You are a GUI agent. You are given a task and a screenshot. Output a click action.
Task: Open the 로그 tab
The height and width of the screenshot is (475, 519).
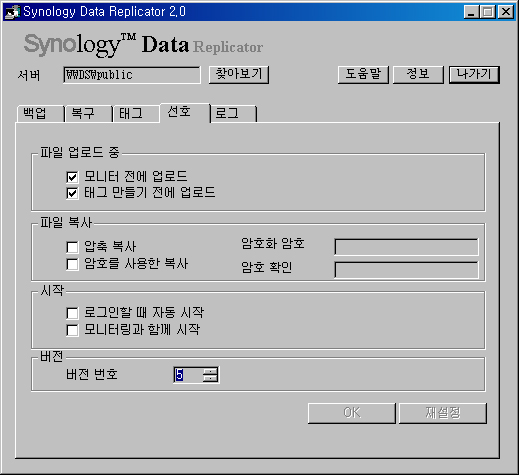tap(233, 114)
